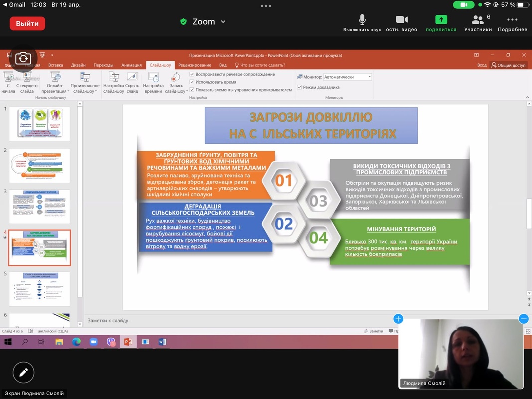Click Общий доступ share button
This screenshot has height=399, width=532.
tap(508, 65)
